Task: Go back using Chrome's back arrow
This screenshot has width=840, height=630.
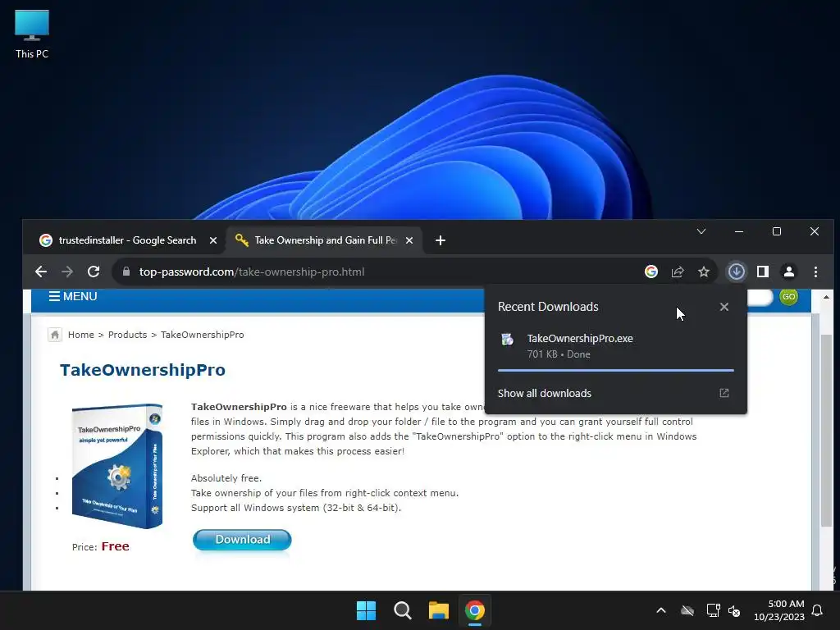Action: [41, 272]
